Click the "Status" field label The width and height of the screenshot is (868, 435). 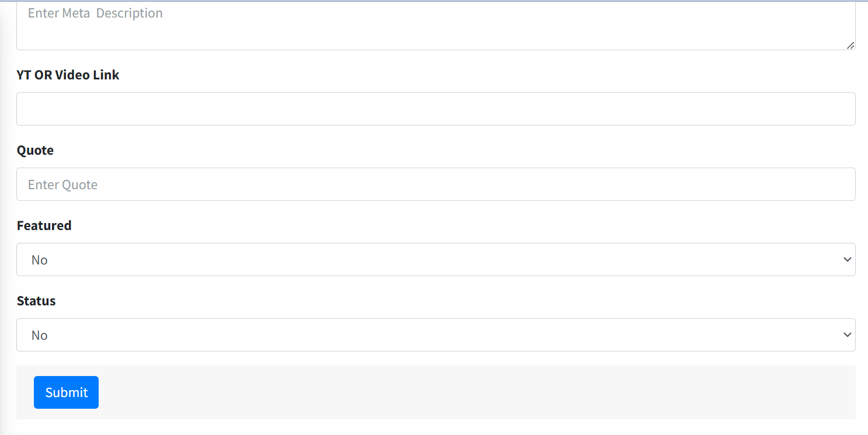[36, 301]
